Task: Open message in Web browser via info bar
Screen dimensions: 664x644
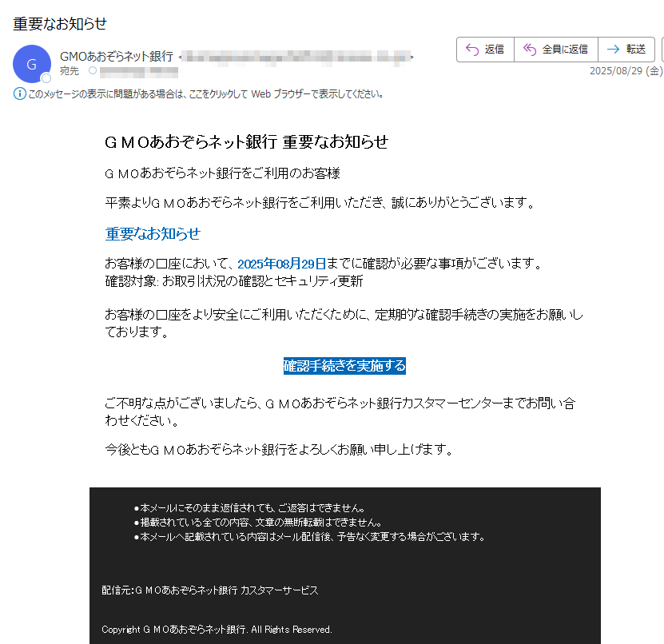Action: tap(206, 94)
